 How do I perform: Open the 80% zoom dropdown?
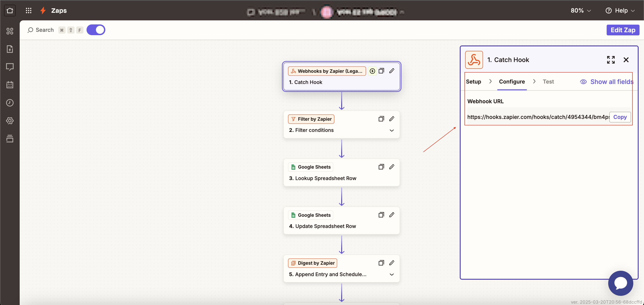click(x=581, y=11)
